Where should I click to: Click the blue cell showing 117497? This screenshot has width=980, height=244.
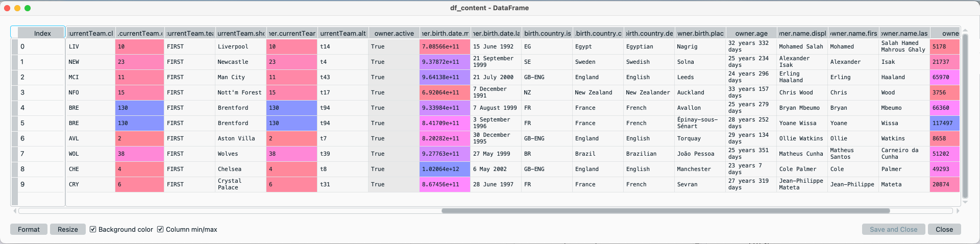click(x=944, y=123)
